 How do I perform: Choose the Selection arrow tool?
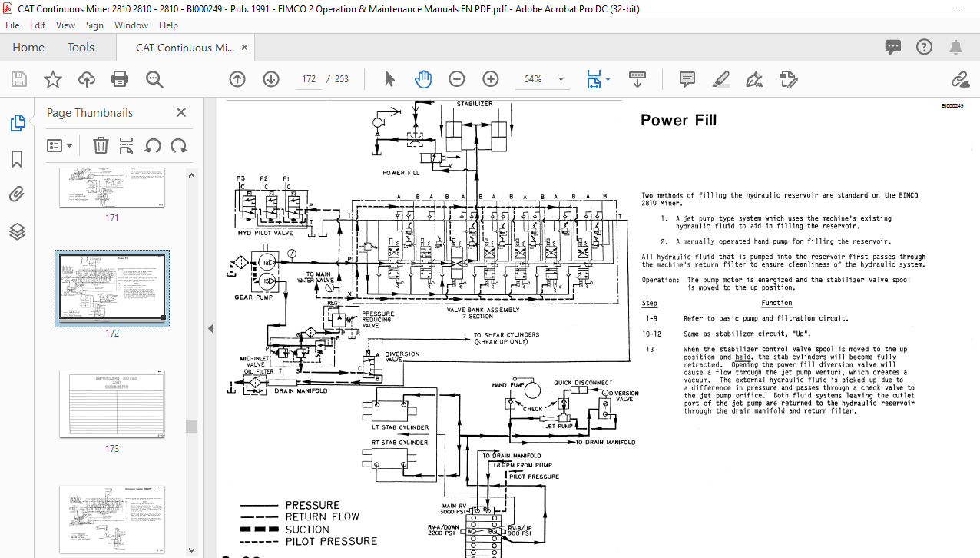coord(389,79)
